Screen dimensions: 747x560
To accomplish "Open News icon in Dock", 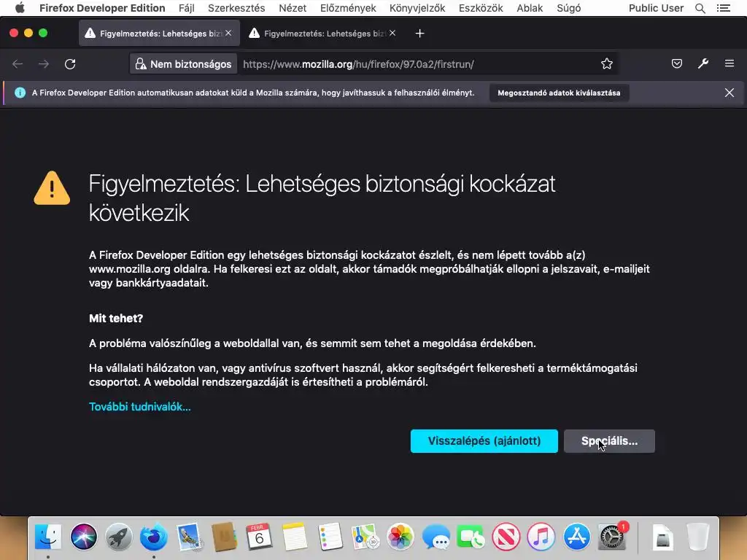I will tap(506, 537).
